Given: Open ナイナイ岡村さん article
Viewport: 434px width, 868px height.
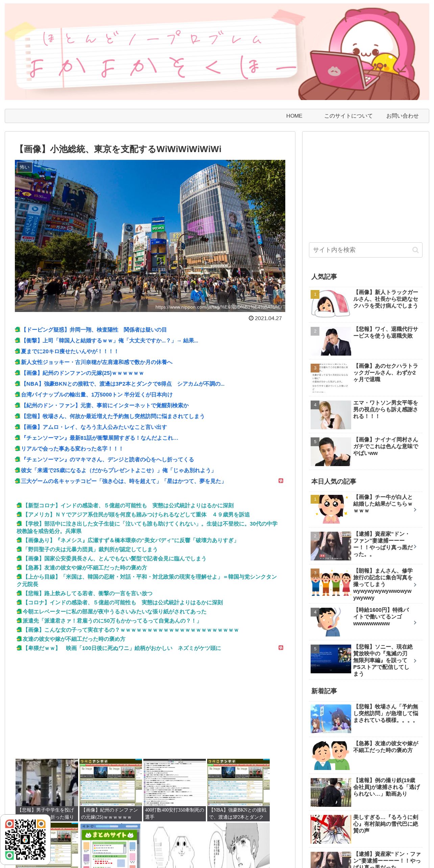Looking at the screenshot, I should (366, 451).
